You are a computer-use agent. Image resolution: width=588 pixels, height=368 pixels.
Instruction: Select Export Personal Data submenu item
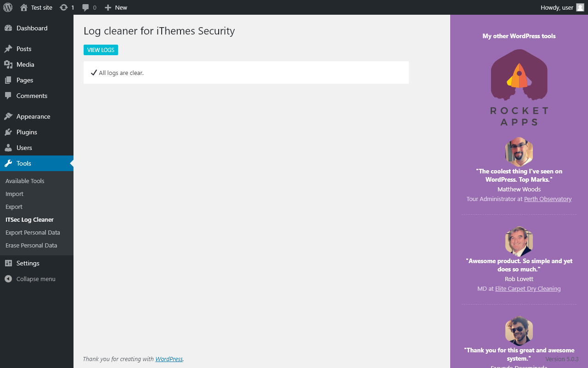click(33, 232)
